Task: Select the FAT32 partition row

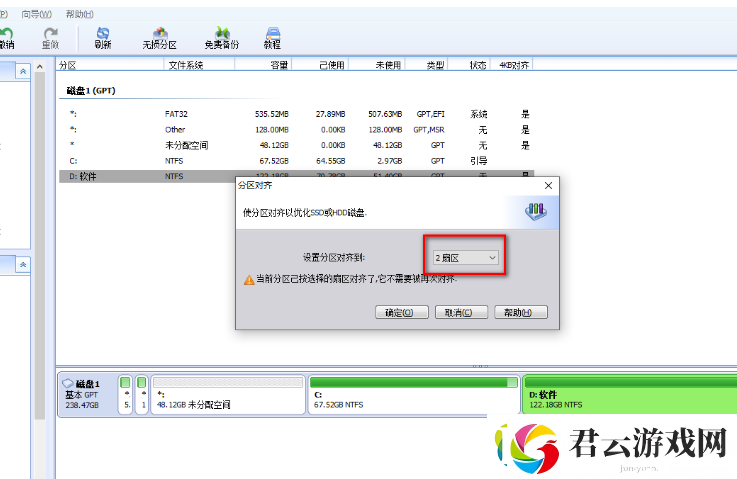Action: (x=297, y=114)
